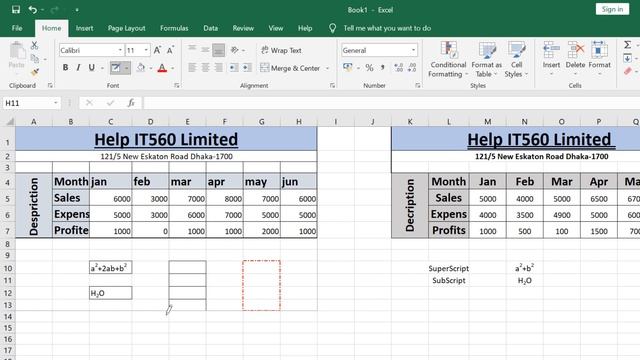Switch to the Page Layout tab
Viewport: 640px width, 360px height.
point(127,28)
